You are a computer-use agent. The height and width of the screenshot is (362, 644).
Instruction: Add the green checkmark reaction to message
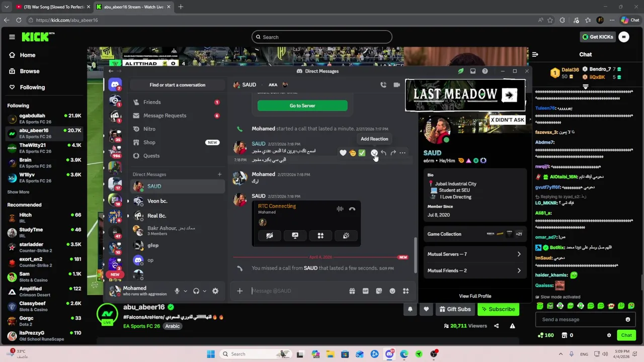(362, 153)
